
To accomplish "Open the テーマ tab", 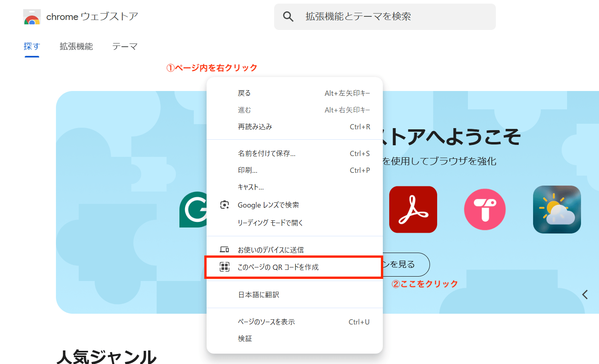I will (124, 46).
